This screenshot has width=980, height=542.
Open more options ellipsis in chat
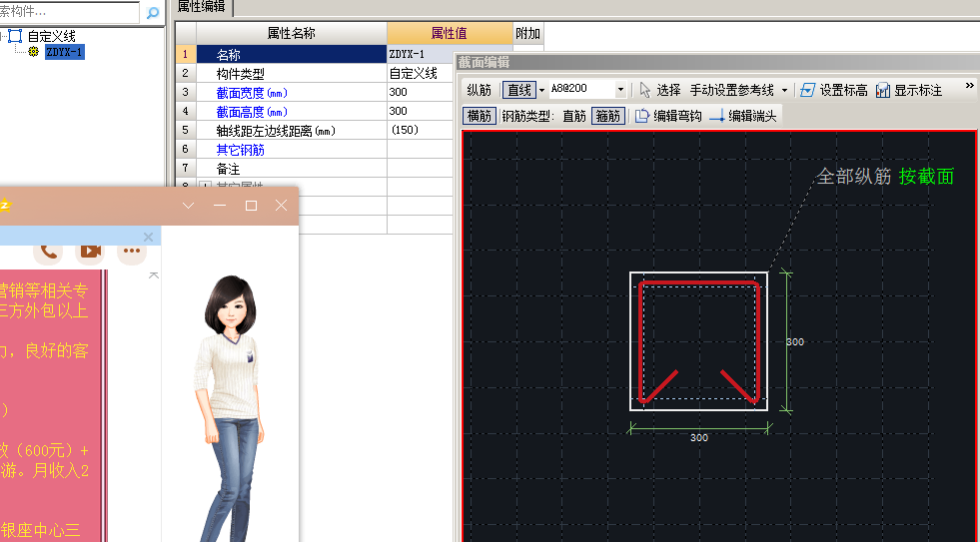pos(132,251)
